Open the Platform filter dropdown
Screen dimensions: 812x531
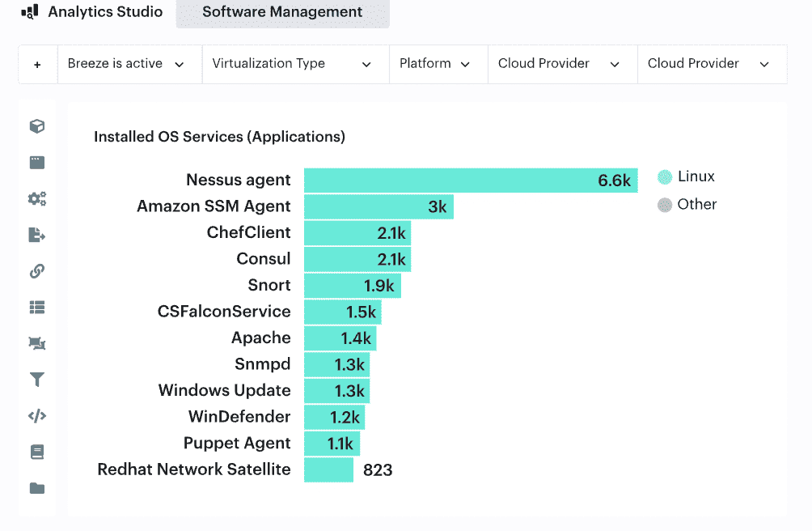[x=438, y=64]
